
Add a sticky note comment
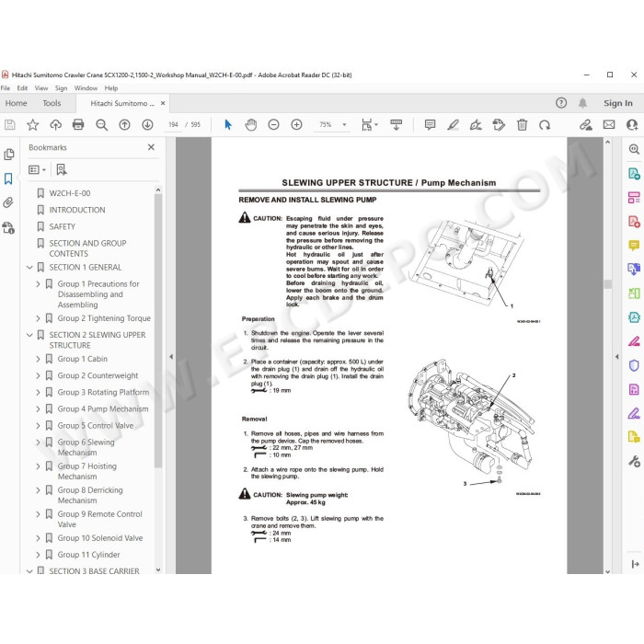pos(430,124)
